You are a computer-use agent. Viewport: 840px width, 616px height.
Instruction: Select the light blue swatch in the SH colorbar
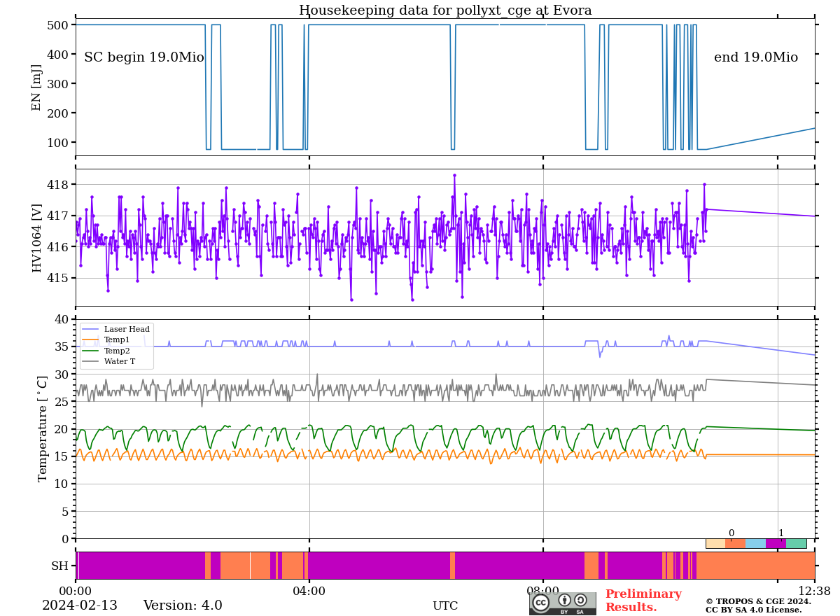point(756,543)
